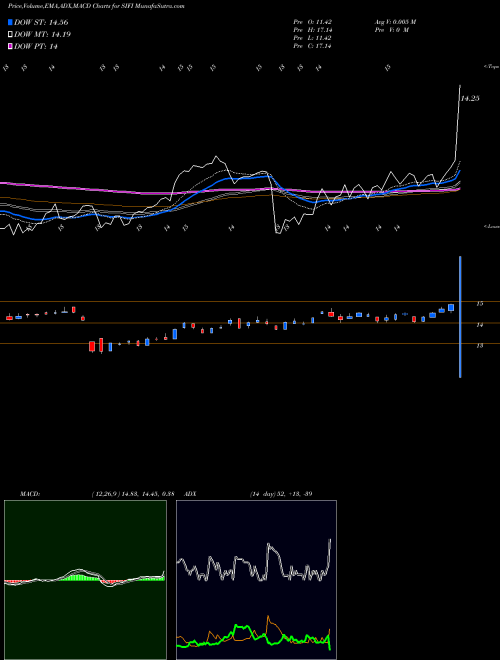Select the 'DOW ST: 14.56' legend text
The image size is (500, 660).
click(x=41, y=22)
